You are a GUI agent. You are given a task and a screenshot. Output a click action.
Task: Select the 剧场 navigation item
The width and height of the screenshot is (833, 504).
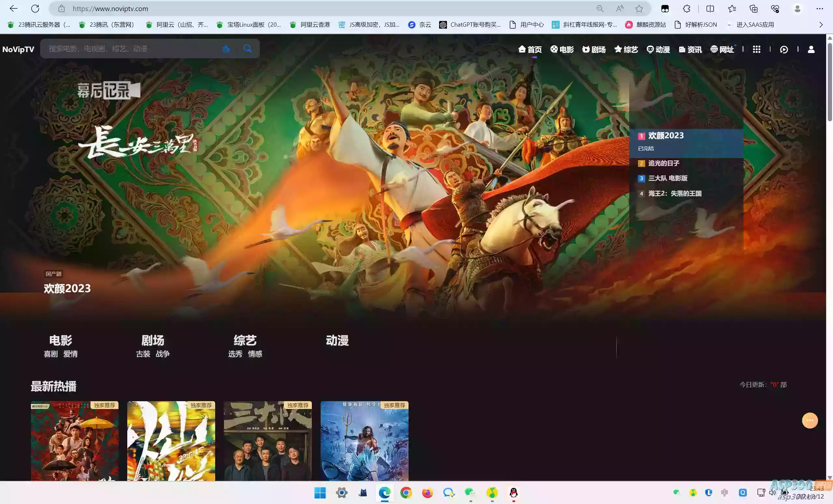(x=594, y=50)
